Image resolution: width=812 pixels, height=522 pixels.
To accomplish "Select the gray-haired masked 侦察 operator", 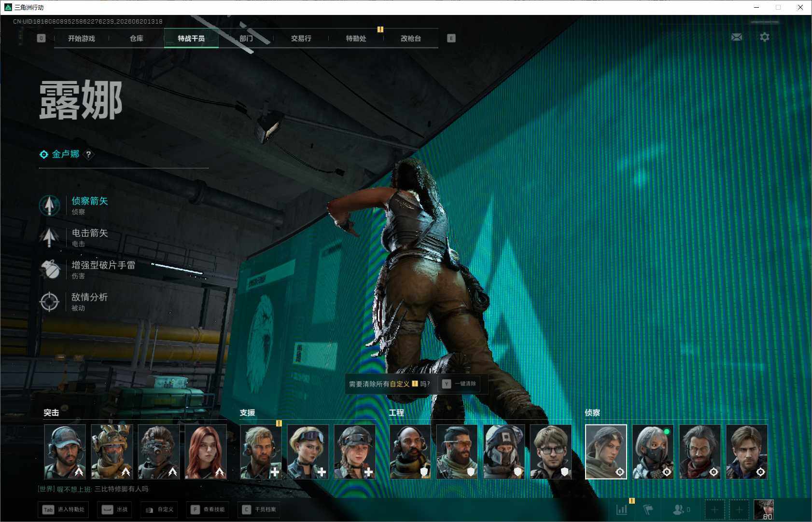I will [653, 452].
